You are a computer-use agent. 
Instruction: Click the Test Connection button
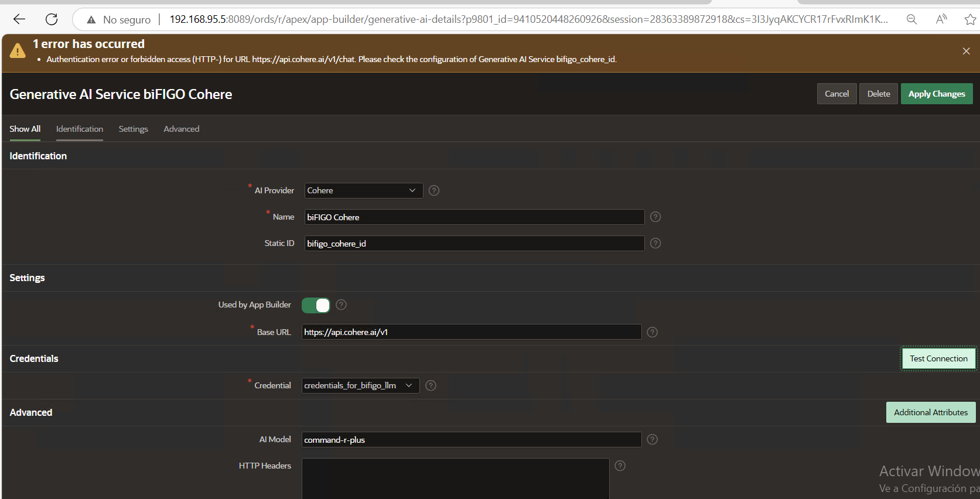(x=938, y=358)
